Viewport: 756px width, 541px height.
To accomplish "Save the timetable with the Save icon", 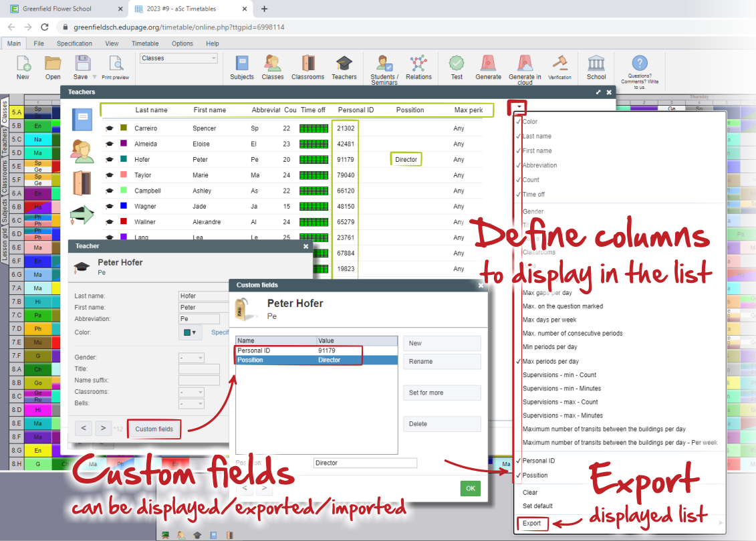I will click(x=82, y=67).
